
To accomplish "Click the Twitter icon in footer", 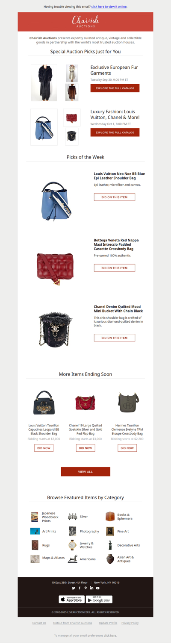I will (74, 588).
